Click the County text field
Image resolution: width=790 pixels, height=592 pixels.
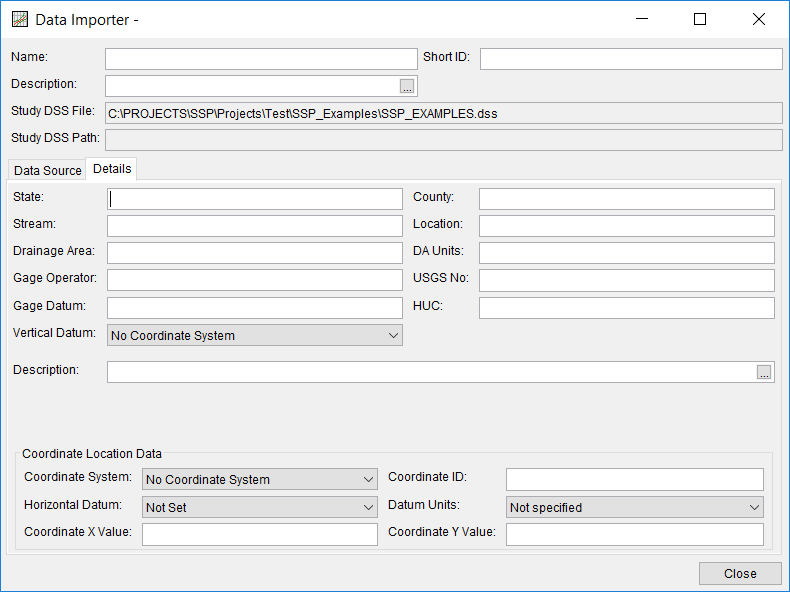627,199
